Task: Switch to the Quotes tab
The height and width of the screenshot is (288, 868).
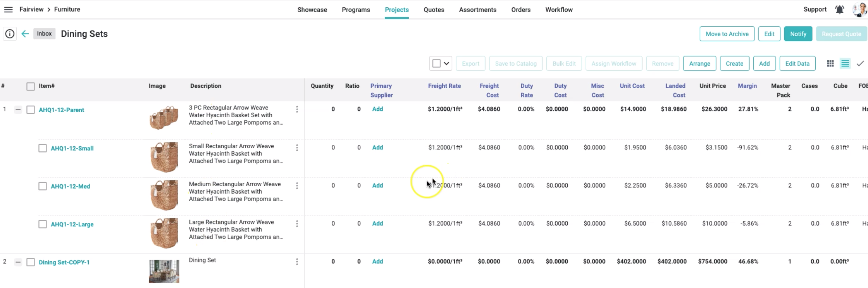Action: point(434,10)
